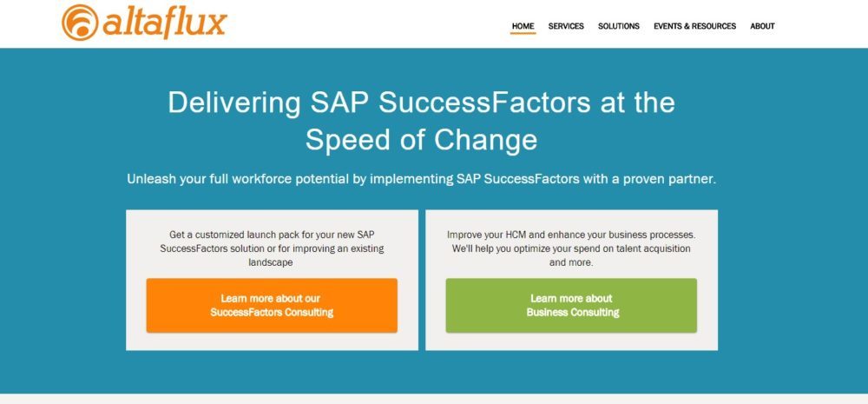
Task: Click the white header space between logo and menu
Action: click(x=365, y=24)
